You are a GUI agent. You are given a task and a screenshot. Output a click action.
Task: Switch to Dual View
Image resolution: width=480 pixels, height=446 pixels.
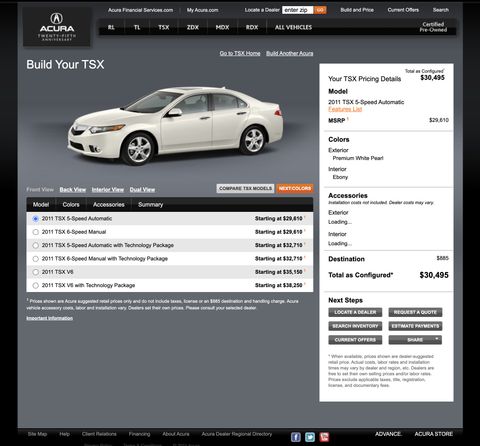click(x=142, y=190)
